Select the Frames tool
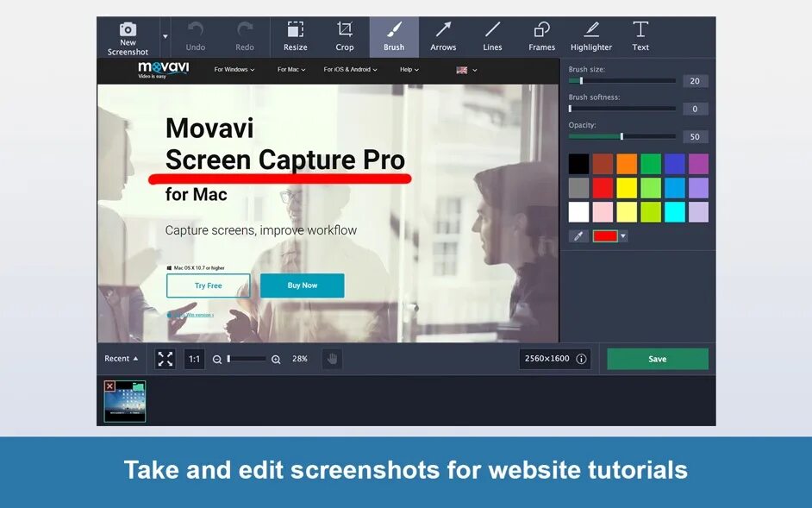812x508 pixels. click(x=541, y=37)
